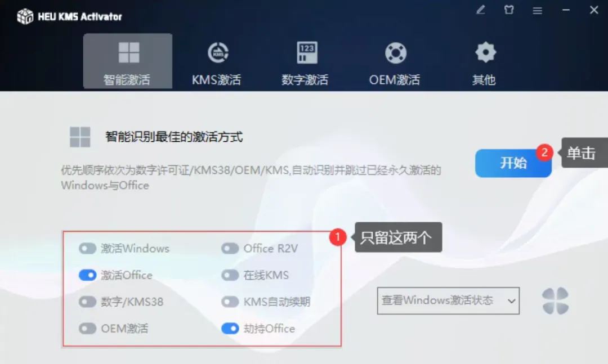The width and height of the screenshot is (608, 364).
Task: Click the KMS激活 circular arrow icon
Action: pyautogui.click(x=218, y=53)
